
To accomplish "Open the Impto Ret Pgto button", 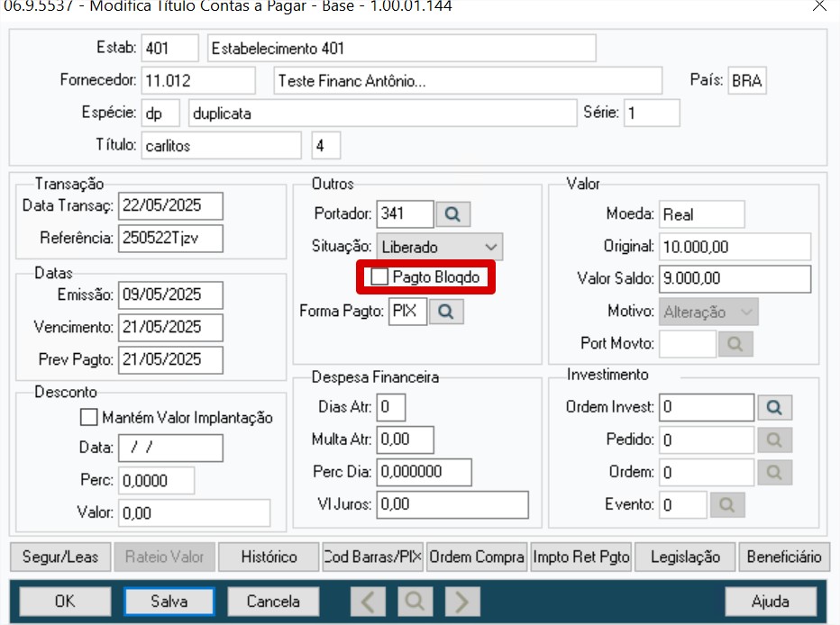I will point(580,557).
